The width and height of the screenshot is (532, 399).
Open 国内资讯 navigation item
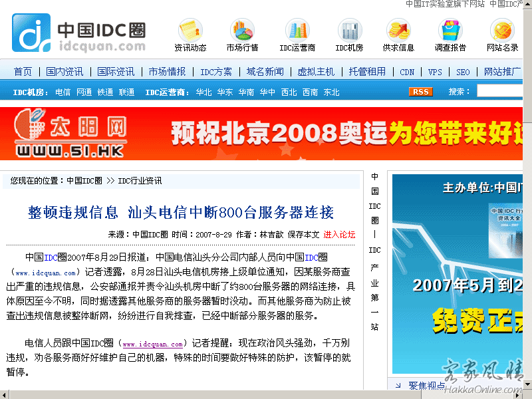(65, 72)
